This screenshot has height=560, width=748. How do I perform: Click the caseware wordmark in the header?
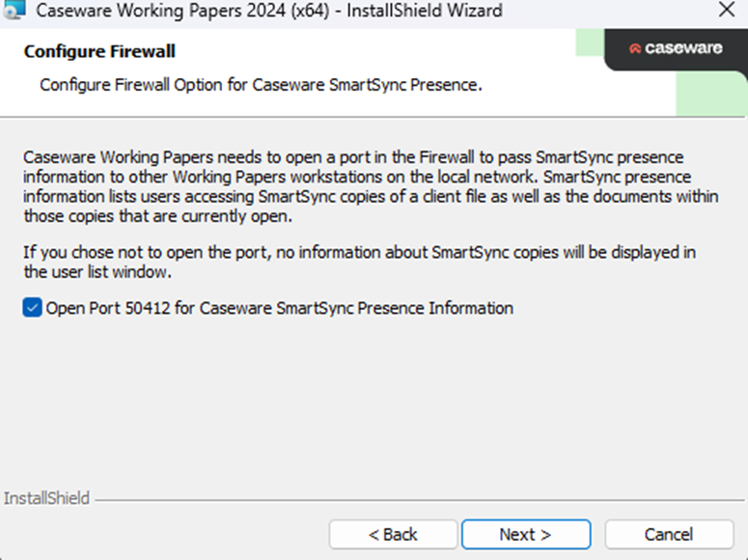(x=683, y=48)
